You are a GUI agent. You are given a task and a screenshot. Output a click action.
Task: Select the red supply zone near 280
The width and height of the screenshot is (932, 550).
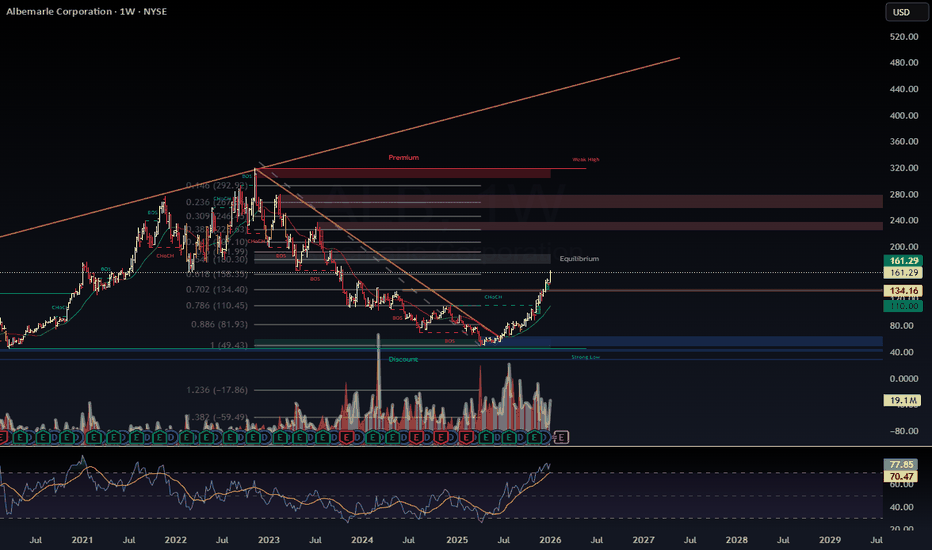point(582,201)
